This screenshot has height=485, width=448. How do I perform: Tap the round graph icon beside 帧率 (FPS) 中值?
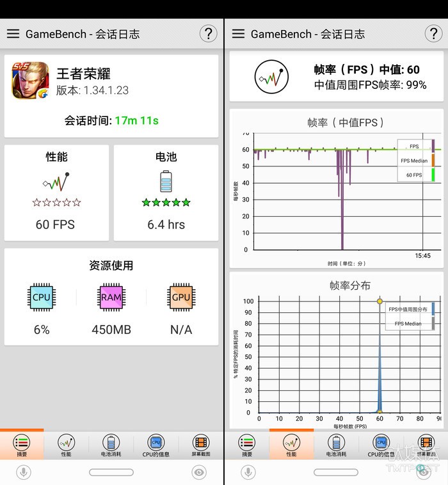point(271,77)
